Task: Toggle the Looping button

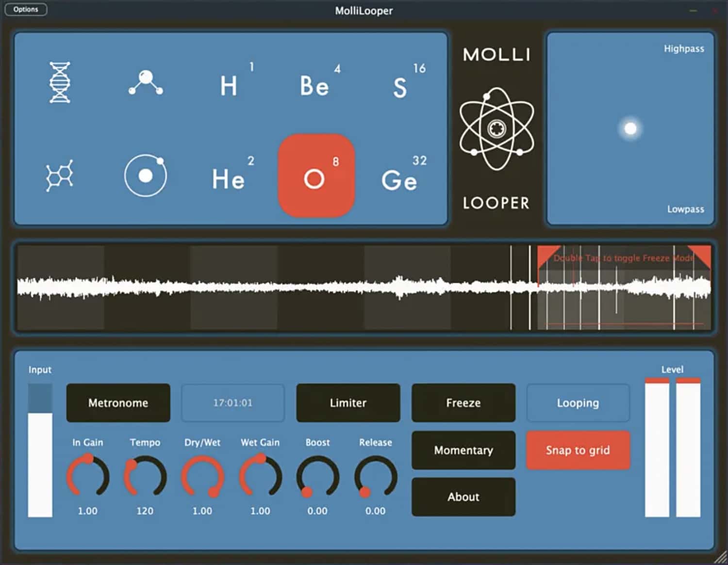Action: (x=578, y=403)
